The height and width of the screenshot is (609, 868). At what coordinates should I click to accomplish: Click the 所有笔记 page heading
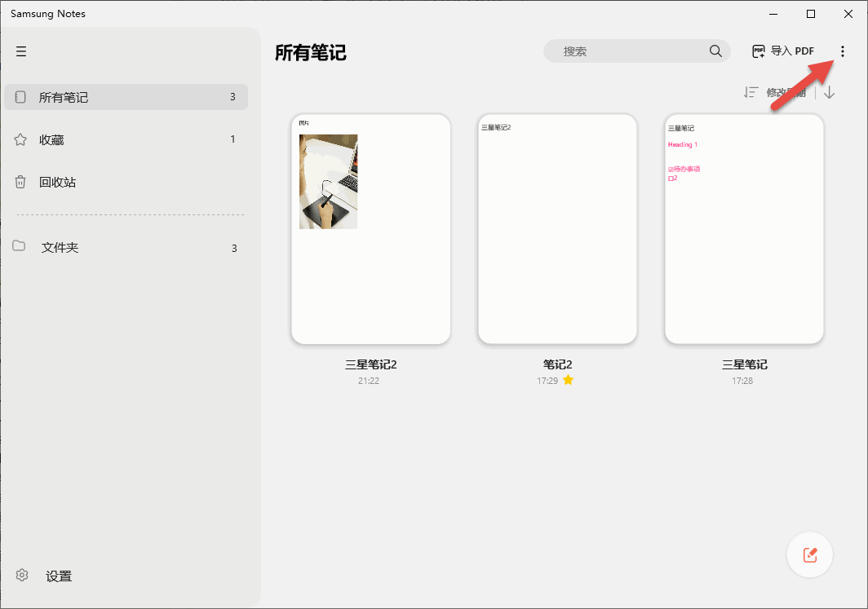tap(311, 52)
